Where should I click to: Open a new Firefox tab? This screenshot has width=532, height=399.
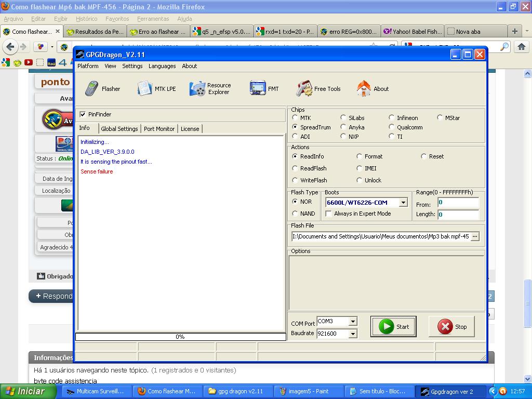[x=515, y=32]
